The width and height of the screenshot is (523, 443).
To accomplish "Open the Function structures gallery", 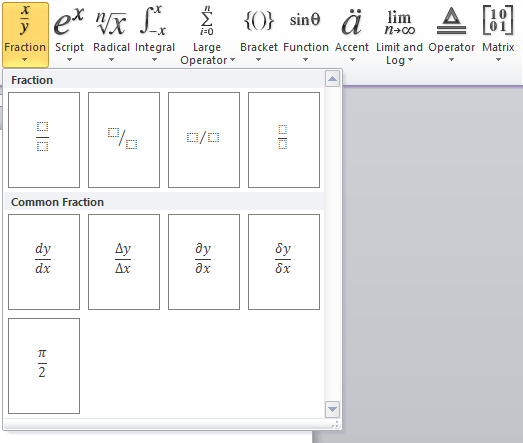I will coord(306,34).
